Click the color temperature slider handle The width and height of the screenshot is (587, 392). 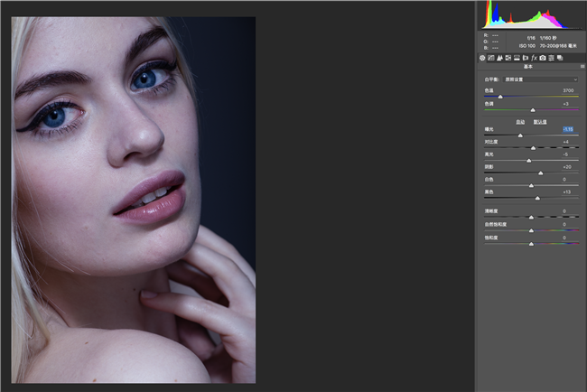pos(500,97)
